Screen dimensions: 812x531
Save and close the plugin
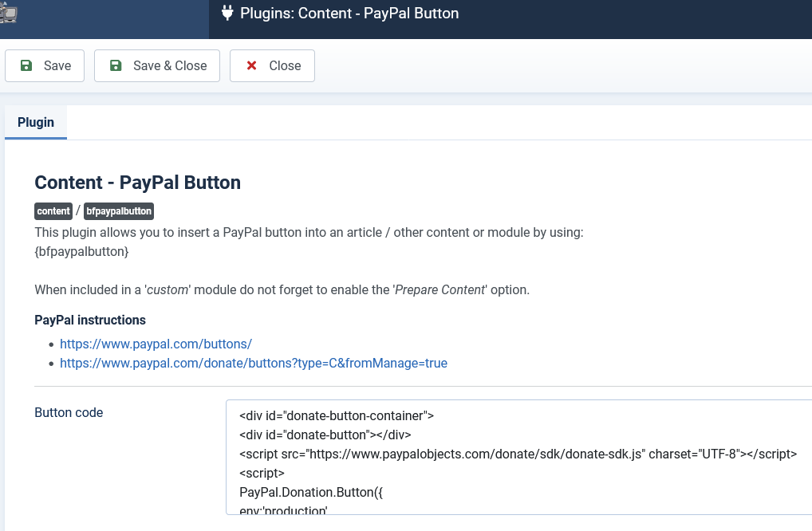pos(157,65)
